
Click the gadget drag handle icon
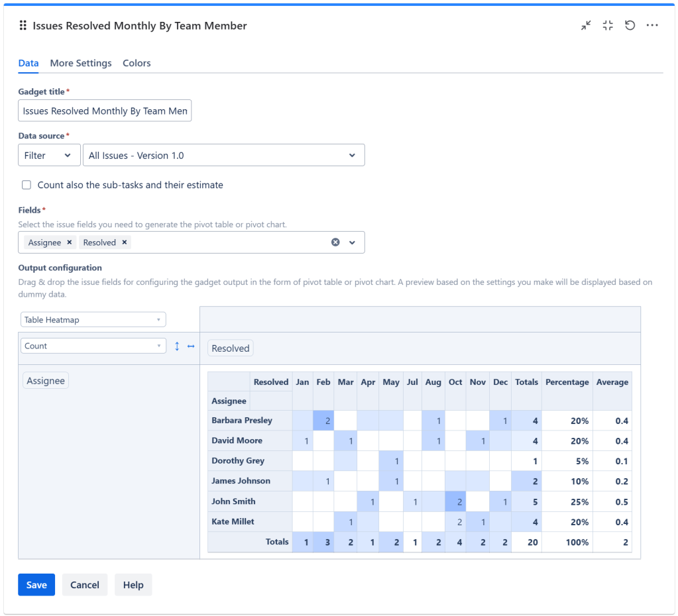click(x=23, y=25)
